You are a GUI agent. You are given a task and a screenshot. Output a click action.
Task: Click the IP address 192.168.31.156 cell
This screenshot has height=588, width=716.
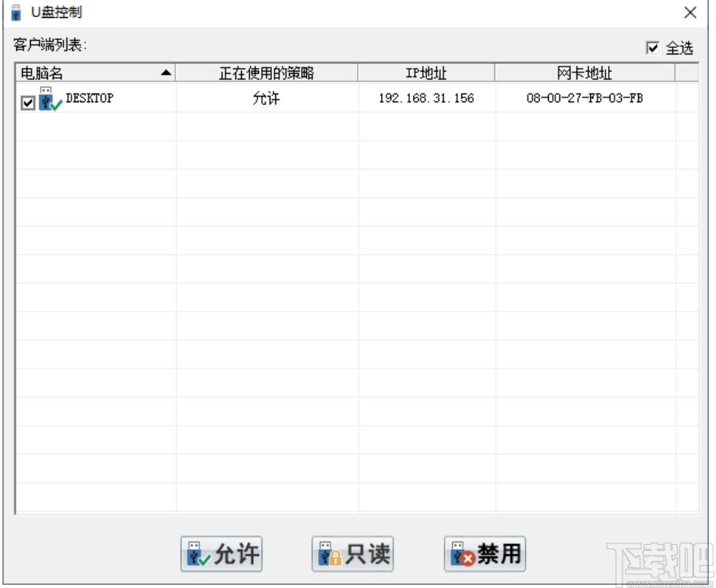tap(426, 98)
